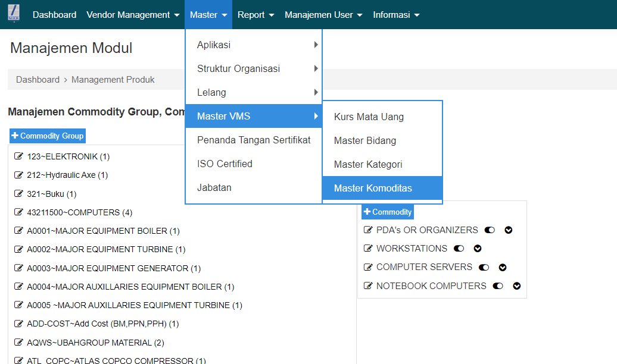Open the Vendor Management dropdown
The width and height of the screenshot is (617, 364).
pos(133,15)
